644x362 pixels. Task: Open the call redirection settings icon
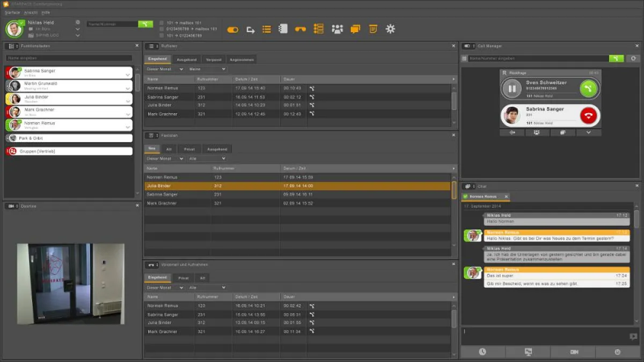point(251,28)
